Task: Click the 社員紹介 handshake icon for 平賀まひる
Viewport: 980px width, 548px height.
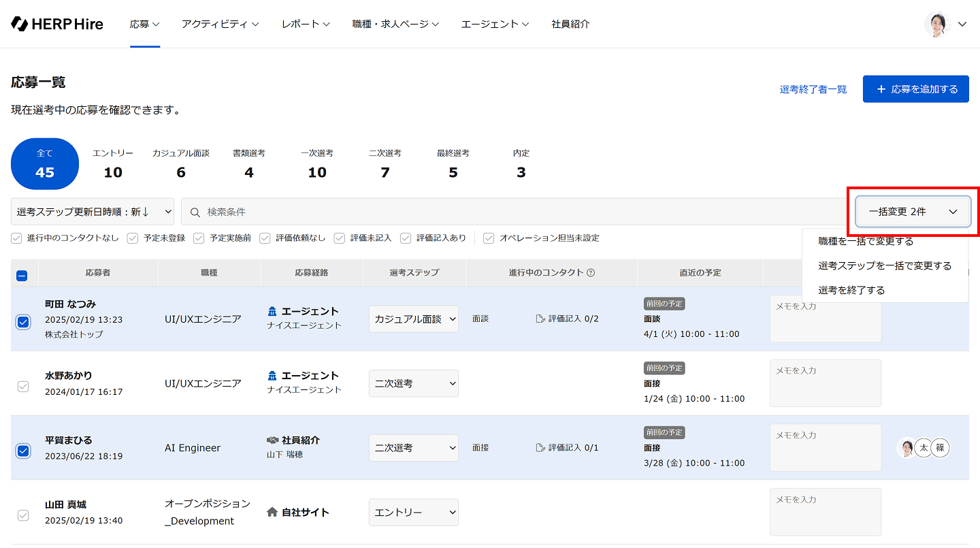Action: point(272,440)
